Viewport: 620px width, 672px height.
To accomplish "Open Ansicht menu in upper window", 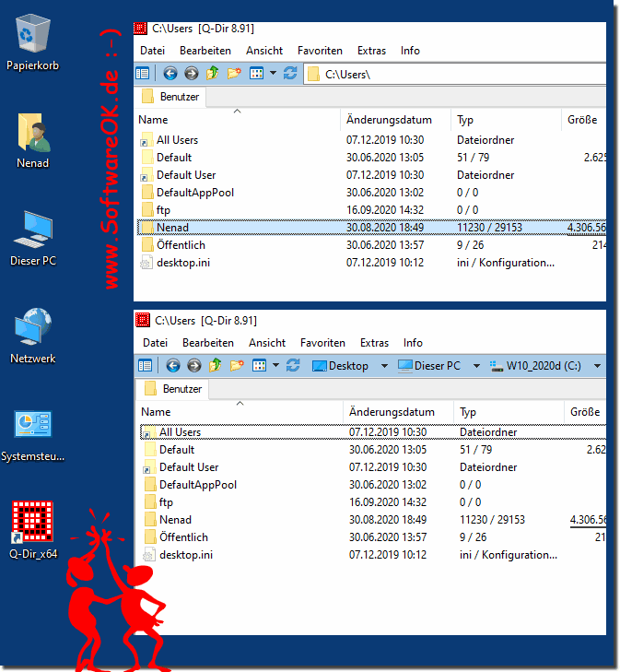I will pos(264,51).
